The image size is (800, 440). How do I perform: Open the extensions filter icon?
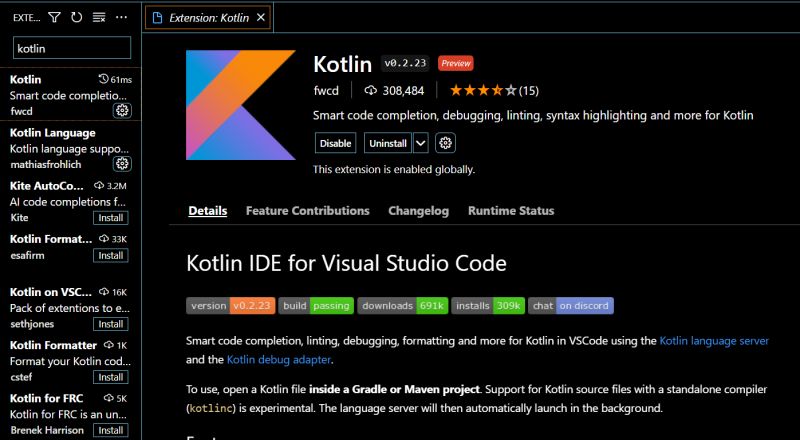pos(55,18)
